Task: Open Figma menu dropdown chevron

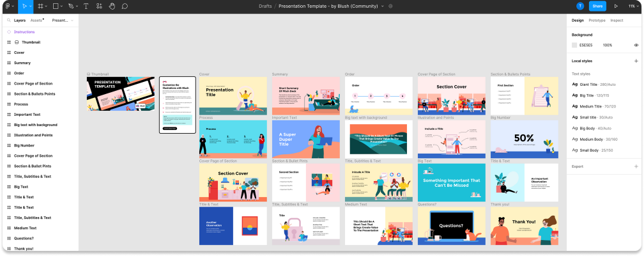Action: point(13,6)
